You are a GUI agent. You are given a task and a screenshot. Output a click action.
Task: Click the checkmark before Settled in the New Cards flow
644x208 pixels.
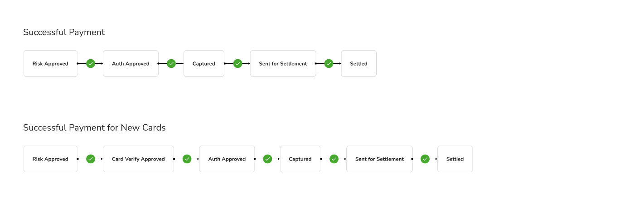(x=425, y=159)
